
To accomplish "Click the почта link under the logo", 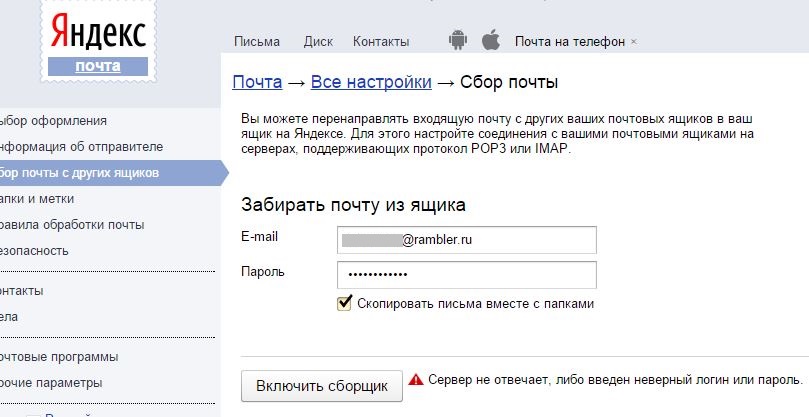I will (x=97, y=66).
